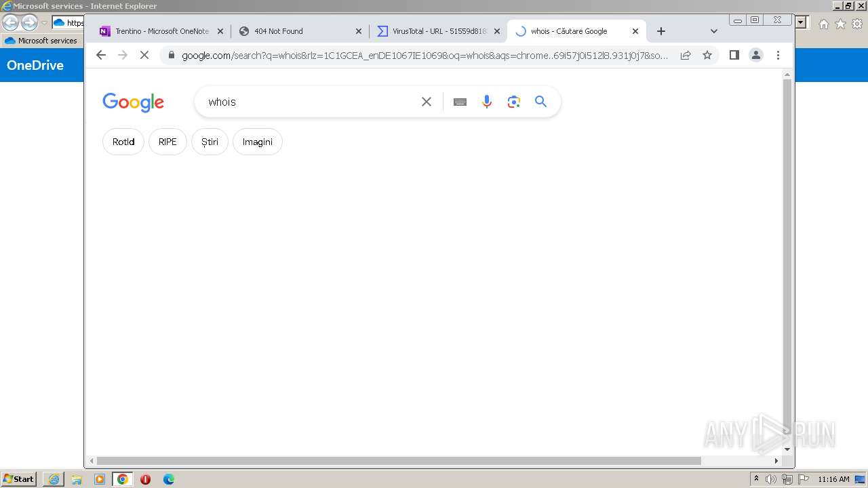Show hidden system tray icons
This screenshot has width=868, height=488.
[x=756, y=479]
